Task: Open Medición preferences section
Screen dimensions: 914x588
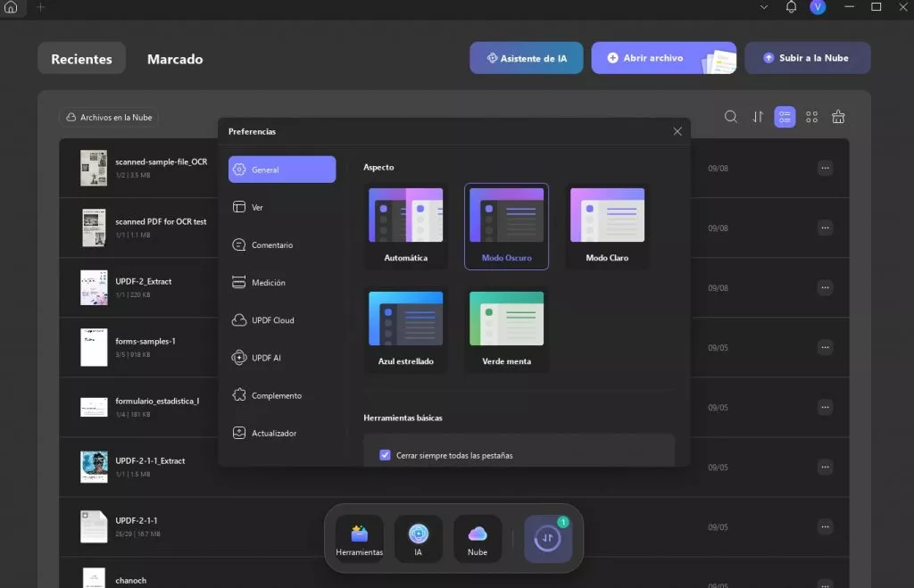Action: [282, 282]
